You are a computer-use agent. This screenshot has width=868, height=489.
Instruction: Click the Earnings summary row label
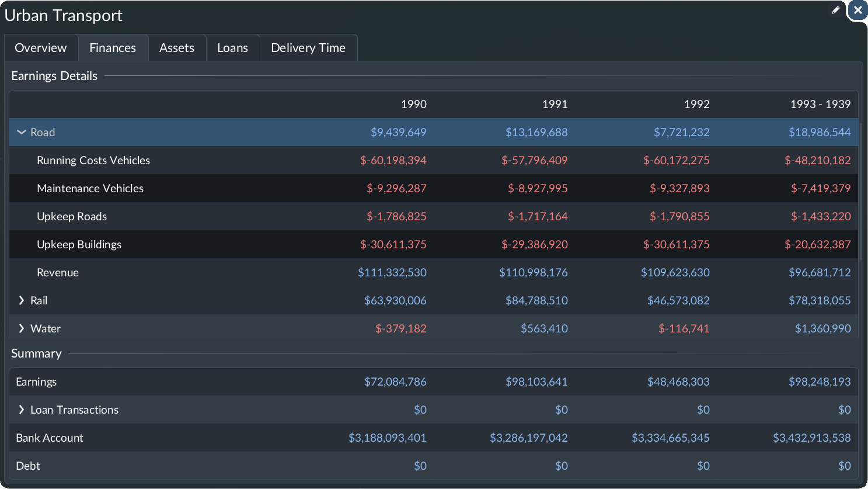pyautogui.click(x=36, y=382)
